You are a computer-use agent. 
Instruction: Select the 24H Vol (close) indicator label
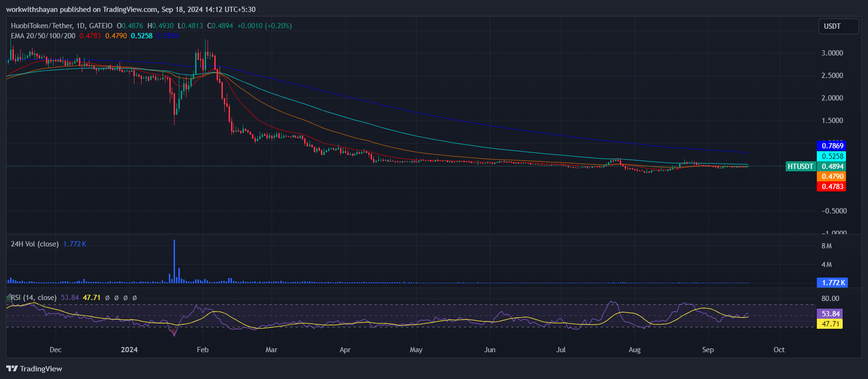(35, 244)
